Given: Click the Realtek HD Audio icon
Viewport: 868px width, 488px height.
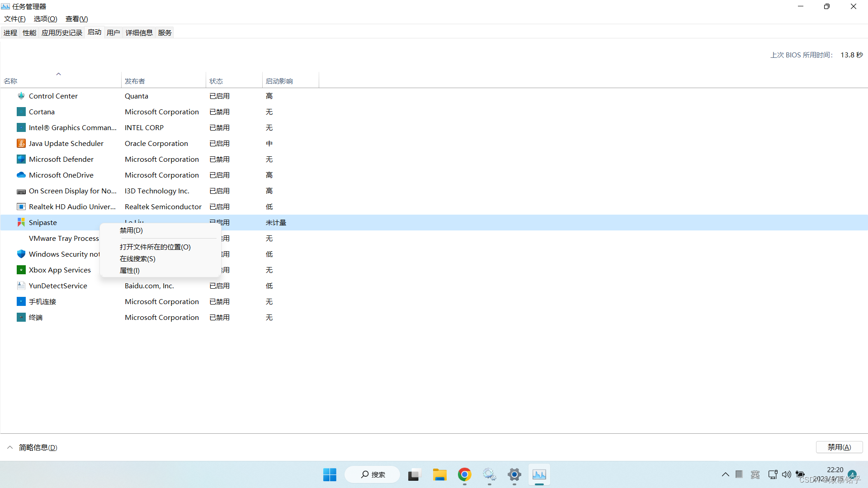Looking at the screenshot, I should [21, 206].
